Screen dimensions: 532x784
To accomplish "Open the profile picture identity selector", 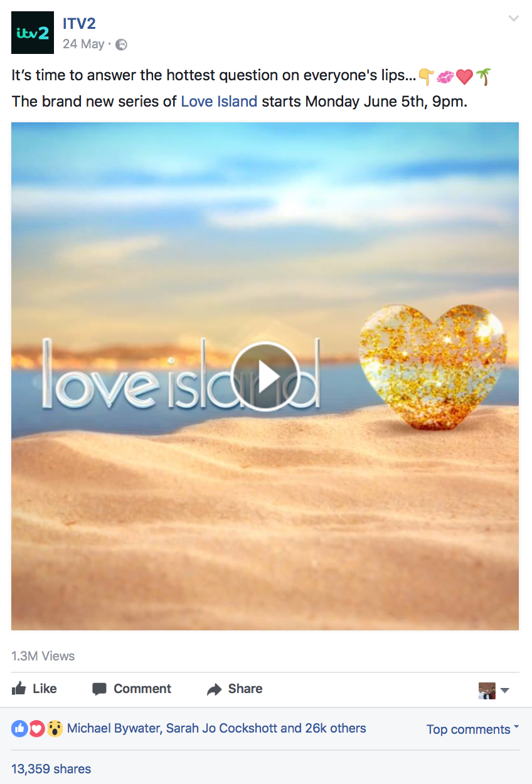I will (494, 691).
